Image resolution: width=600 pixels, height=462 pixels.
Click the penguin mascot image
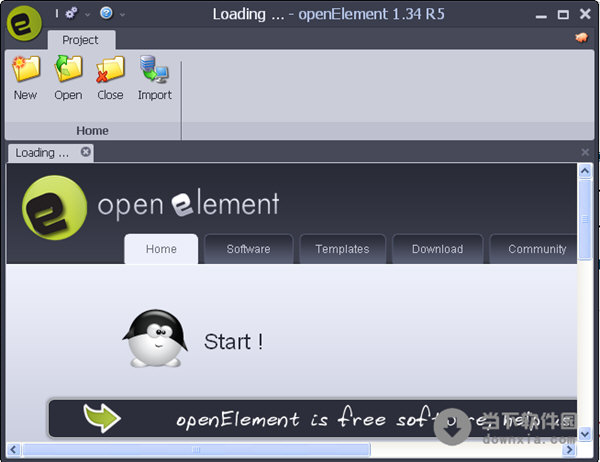pos(155,339)
